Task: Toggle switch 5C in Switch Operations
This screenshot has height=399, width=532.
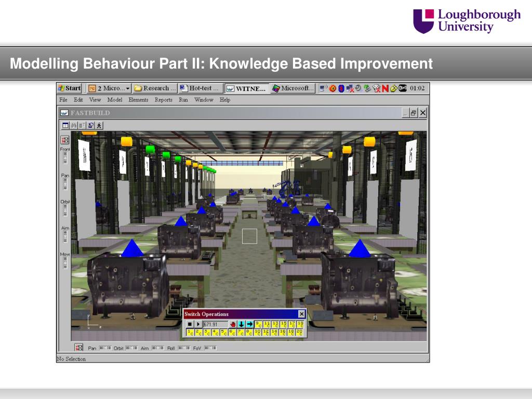Action: (x=224, y=332)
